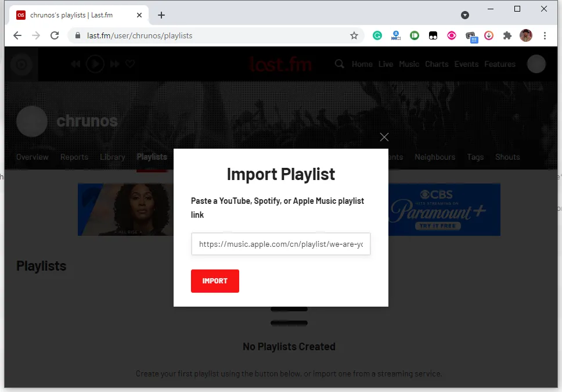Click the chrunos profile picture
The height and width of the screenshot is (392, 562).
(x=32, y=121)
